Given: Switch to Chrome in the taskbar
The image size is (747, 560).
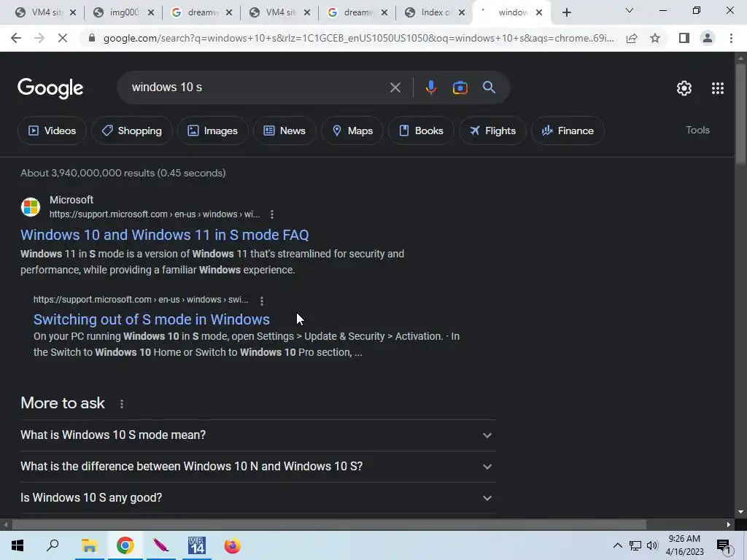Looking at the screenshot, I should click(125, 545).
